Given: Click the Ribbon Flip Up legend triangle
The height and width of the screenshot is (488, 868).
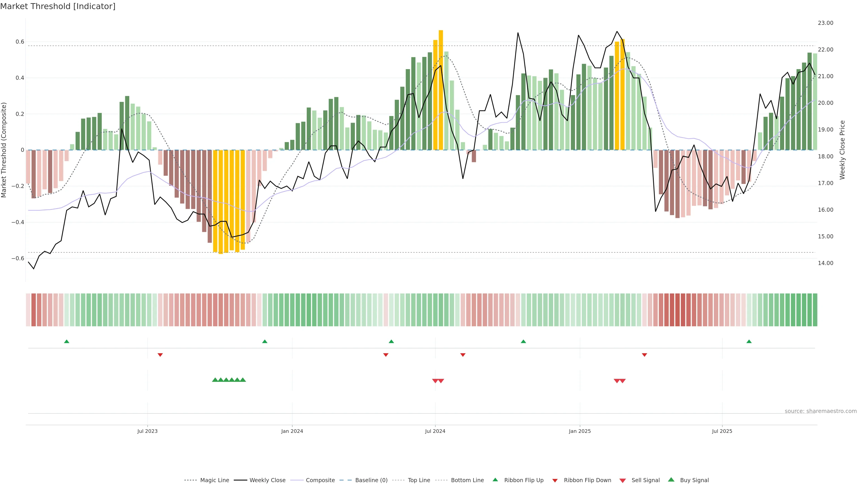Looking at the screenshot, I should (495, 480).
